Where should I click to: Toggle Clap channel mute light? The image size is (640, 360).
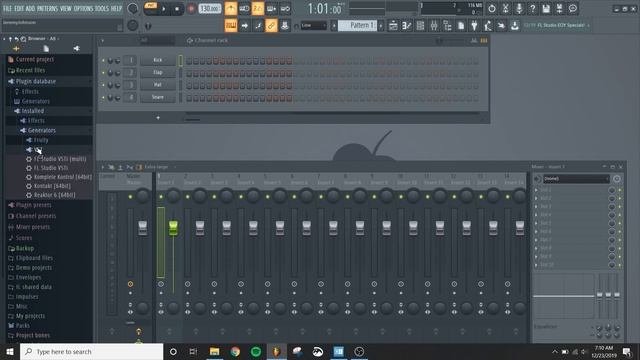[x=103, y=73]
